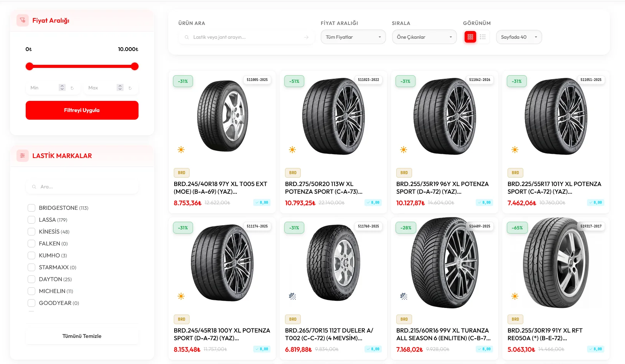Click the Fiyat Aralığı price tag icon
Viewport: 625px width, 364px height.
(x=23, y=20)
